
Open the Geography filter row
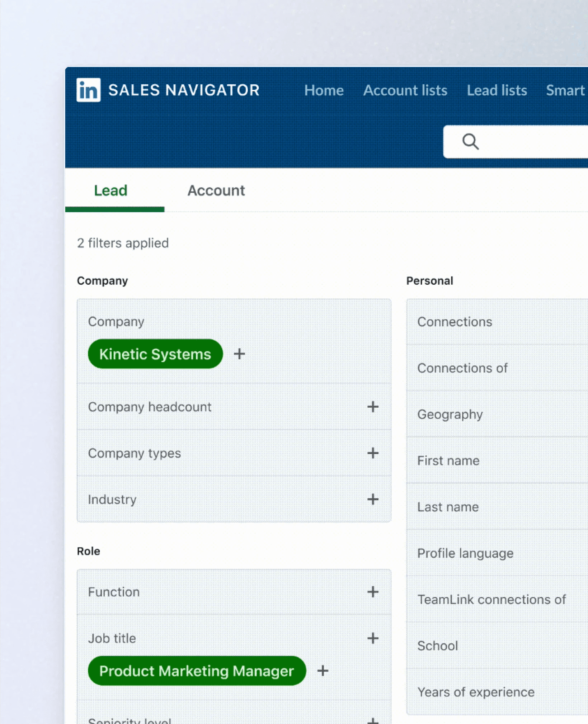[497, 414]
